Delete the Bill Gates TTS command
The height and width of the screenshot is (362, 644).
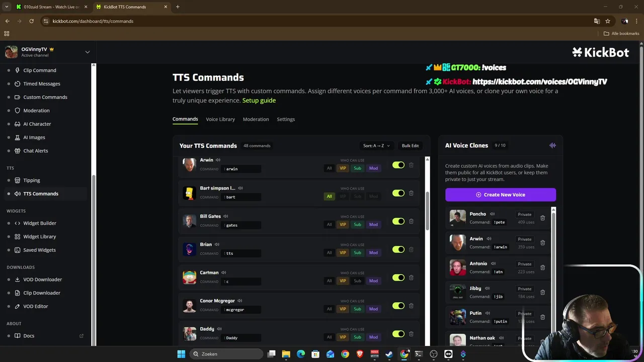pos(411,221)
